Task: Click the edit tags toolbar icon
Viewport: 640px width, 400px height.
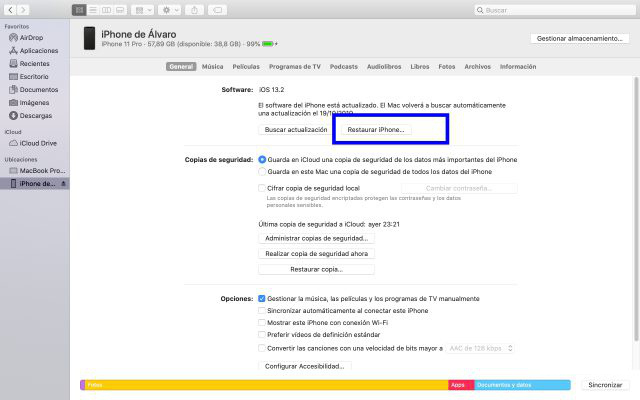Action: coord(221,10)
